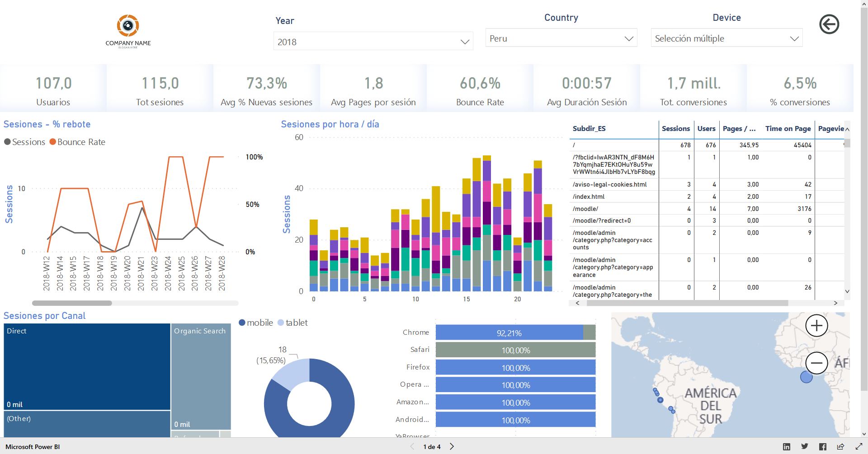Sort table by Time on Page

pos(788,129)
